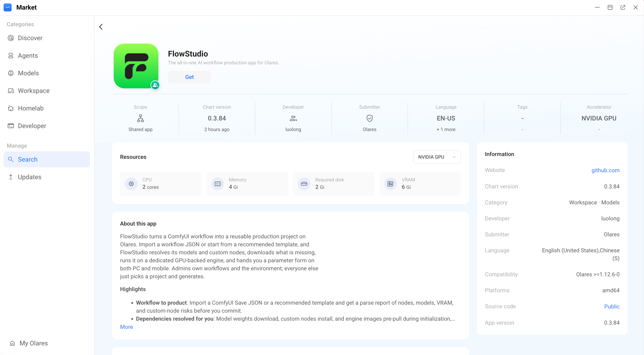Click the FlowStudio app icon
644x355 pixels.
(136, 66)
